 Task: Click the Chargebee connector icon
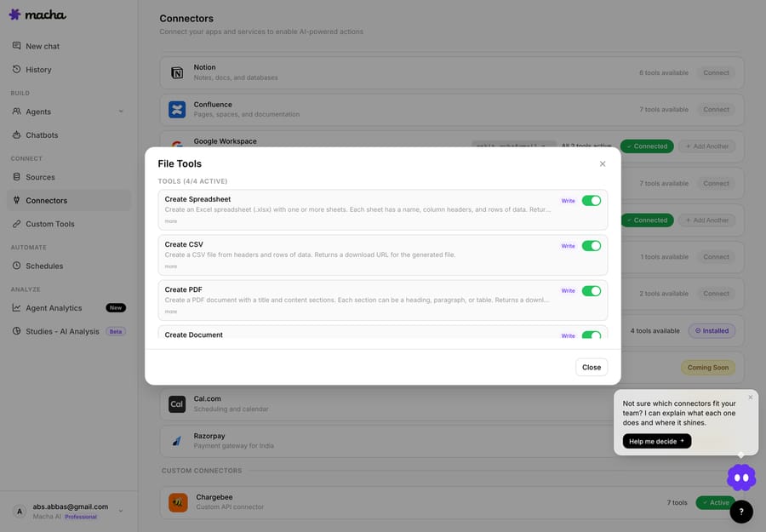click(x=178, y=503)
